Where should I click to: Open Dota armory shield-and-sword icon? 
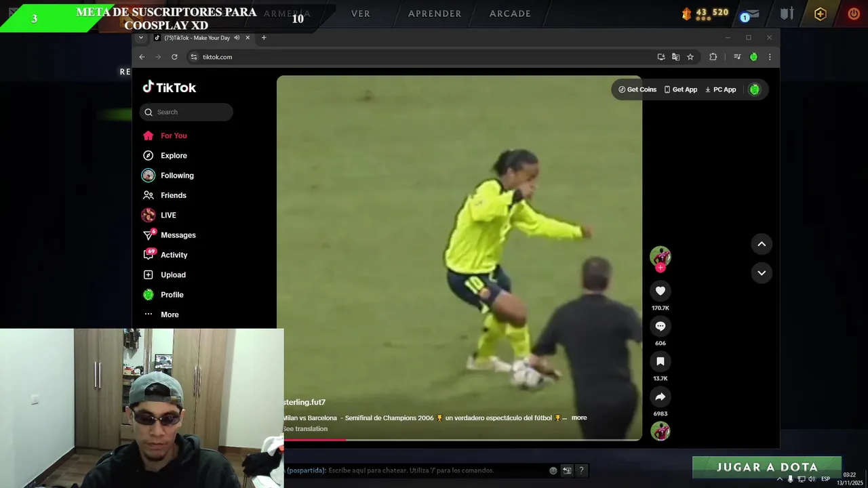click(x=787, y=14)
